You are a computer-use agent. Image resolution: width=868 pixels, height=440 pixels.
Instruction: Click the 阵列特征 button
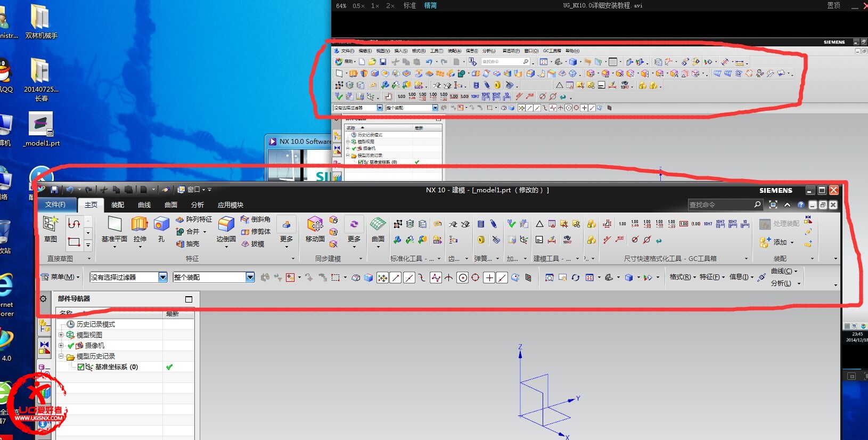click(194, 219)
